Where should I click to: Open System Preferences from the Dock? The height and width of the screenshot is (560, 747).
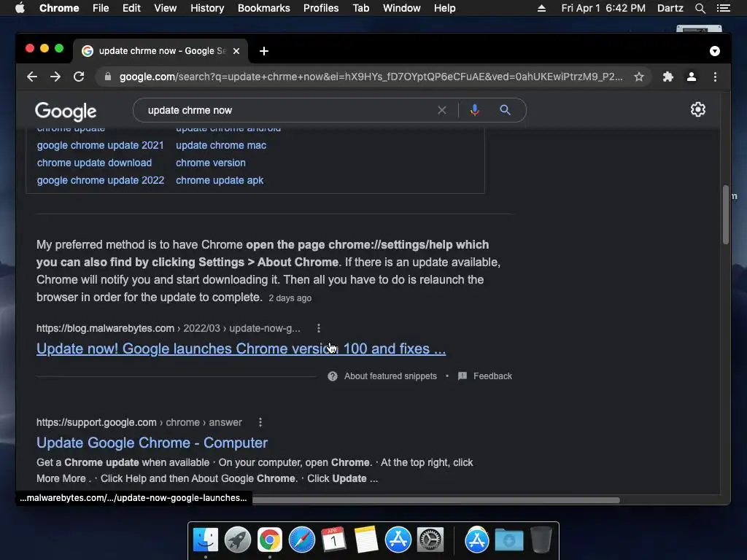[430, 540]
